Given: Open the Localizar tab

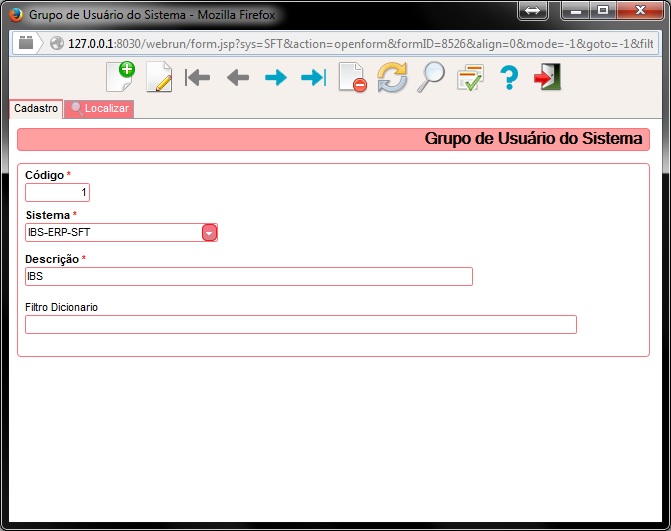Looking at the screenshot, I should [99, 109].
